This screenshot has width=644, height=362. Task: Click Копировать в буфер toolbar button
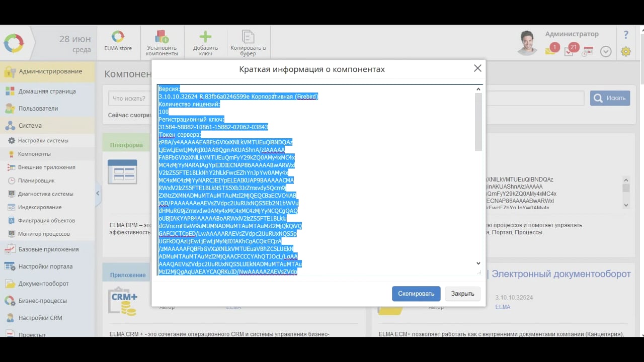pos(248,43)
